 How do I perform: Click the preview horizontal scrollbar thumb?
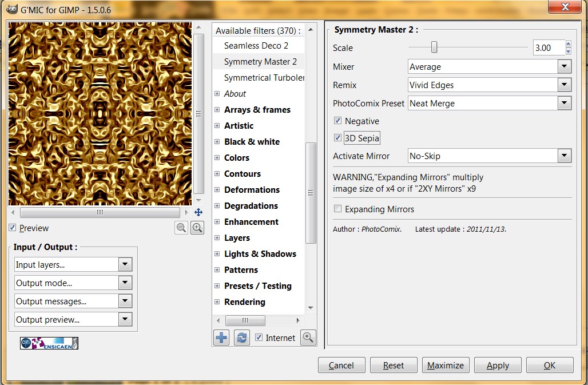(x=100, y=213)
